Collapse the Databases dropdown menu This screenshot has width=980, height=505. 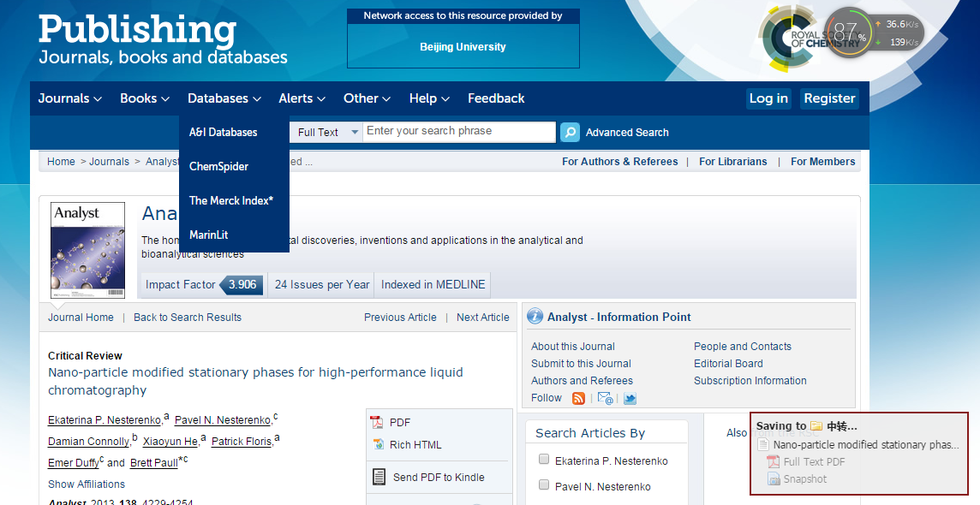click(x=224, y=98)
